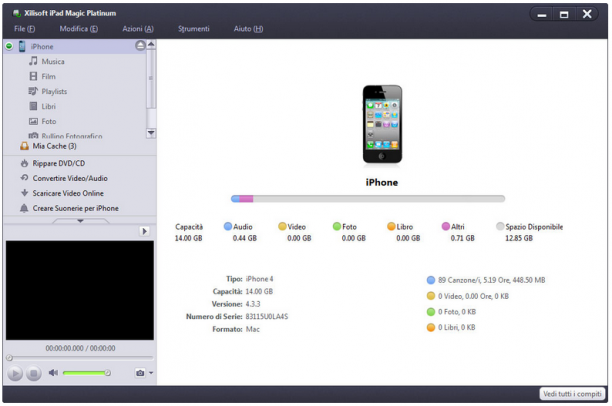The height and width of the screenshot is (406, 612).
Task: Click the Scaricare Video Online download icon
Action: coord(25,193)
